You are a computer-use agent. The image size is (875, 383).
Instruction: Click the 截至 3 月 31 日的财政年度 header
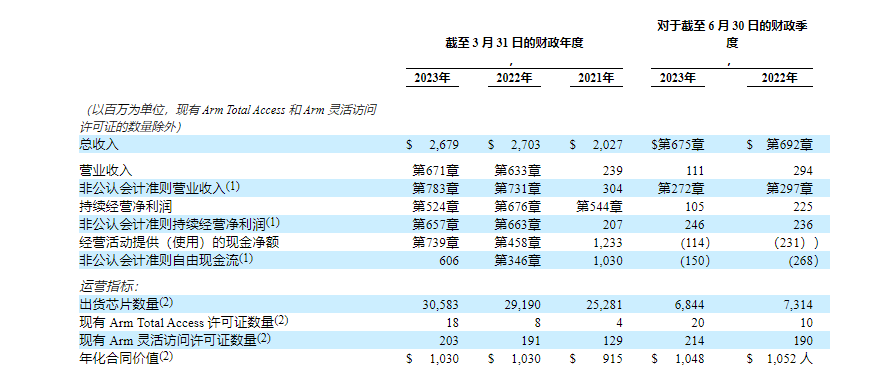(x=514, y=43)
